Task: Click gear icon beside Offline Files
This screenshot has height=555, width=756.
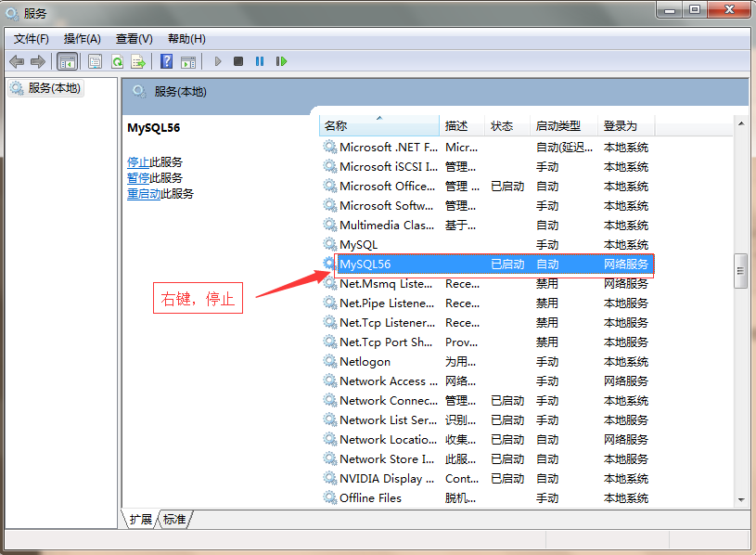Action: click(x=330, y=497)
